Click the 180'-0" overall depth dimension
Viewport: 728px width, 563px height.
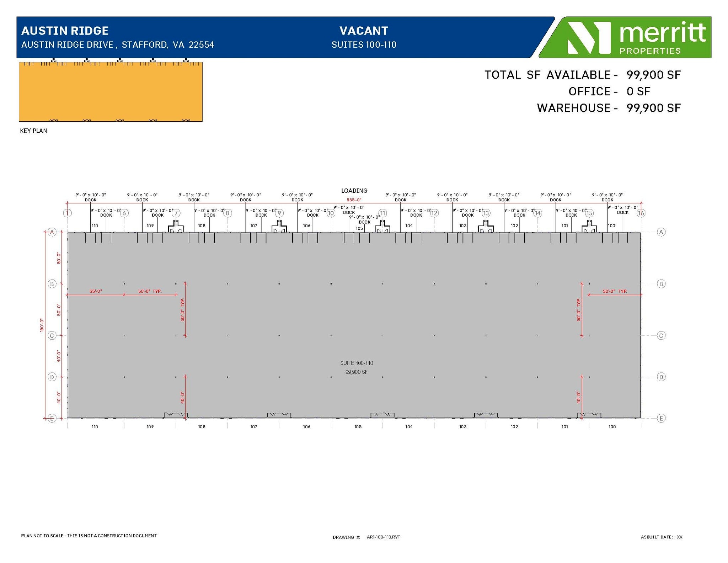click(42, 325)
